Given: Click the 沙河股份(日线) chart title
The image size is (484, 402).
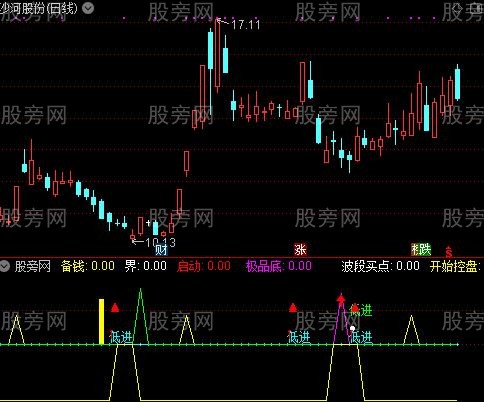Looking at the screenshot, I should (39, 8).
